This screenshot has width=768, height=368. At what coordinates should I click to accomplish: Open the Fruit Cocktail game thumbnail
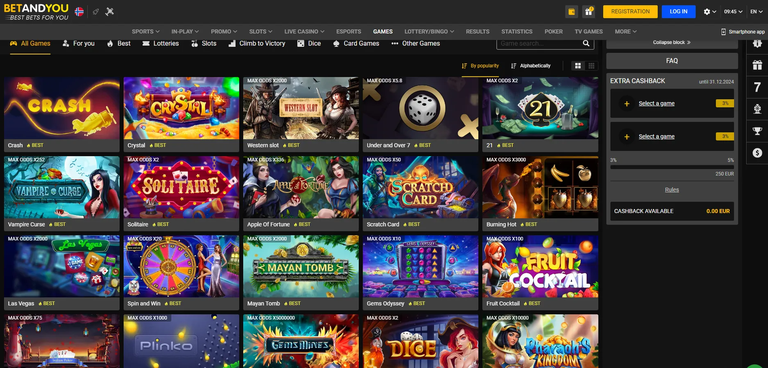[x=540, y=266]
